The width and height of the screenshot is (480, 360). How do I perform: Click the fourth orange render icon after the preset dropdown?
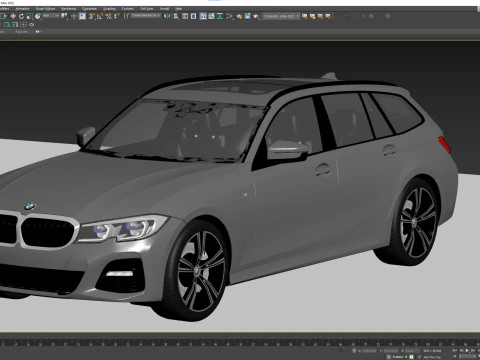[x=328, y=16]
